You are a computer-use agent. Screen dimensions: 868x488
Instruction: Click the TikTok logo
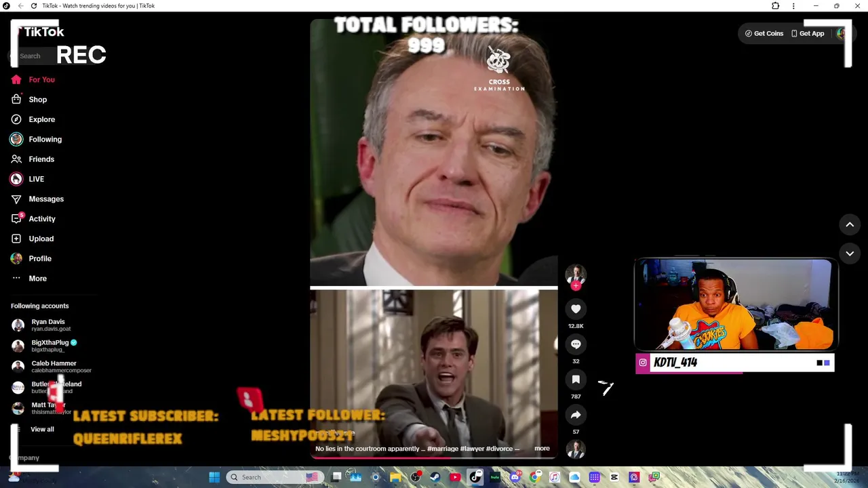(x=41, y=32)
